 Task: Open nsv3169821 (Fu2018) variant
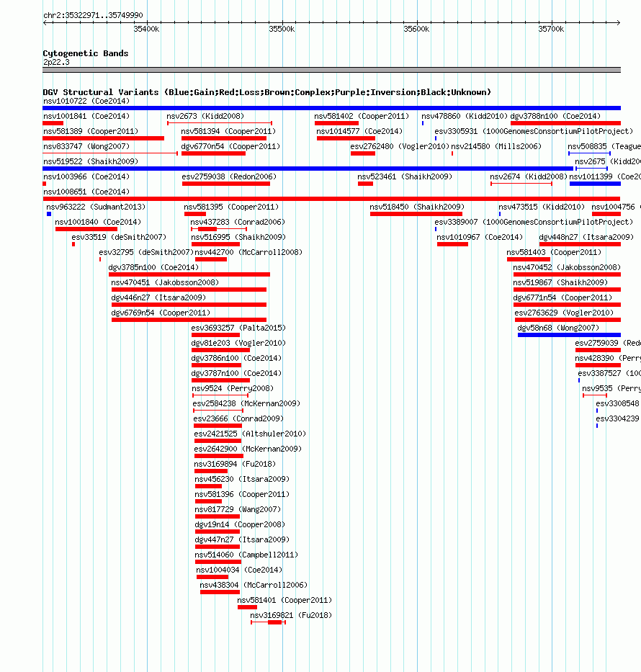tap(291, 615)
